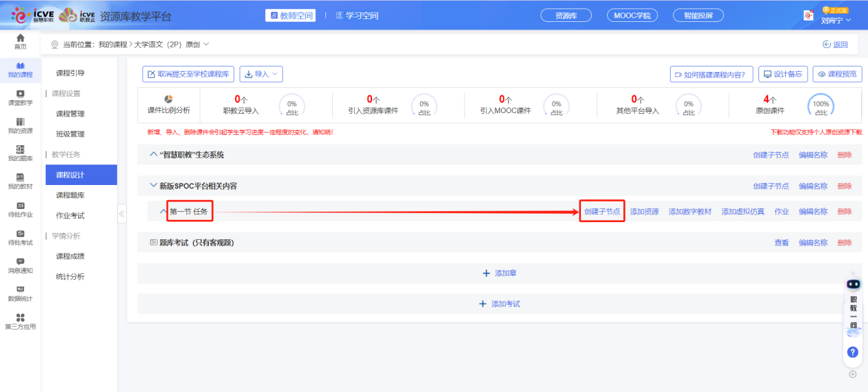Click the 添加章 row

click(x=499, y=273)
